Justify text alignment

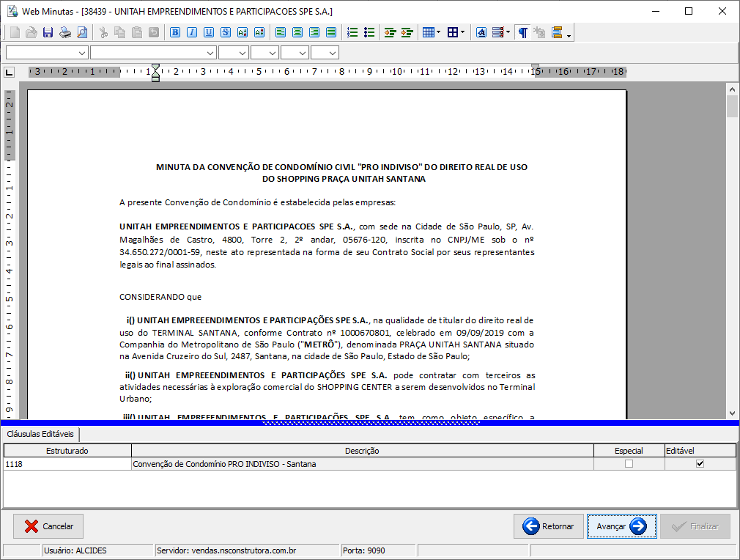click(x=331, y=32)
